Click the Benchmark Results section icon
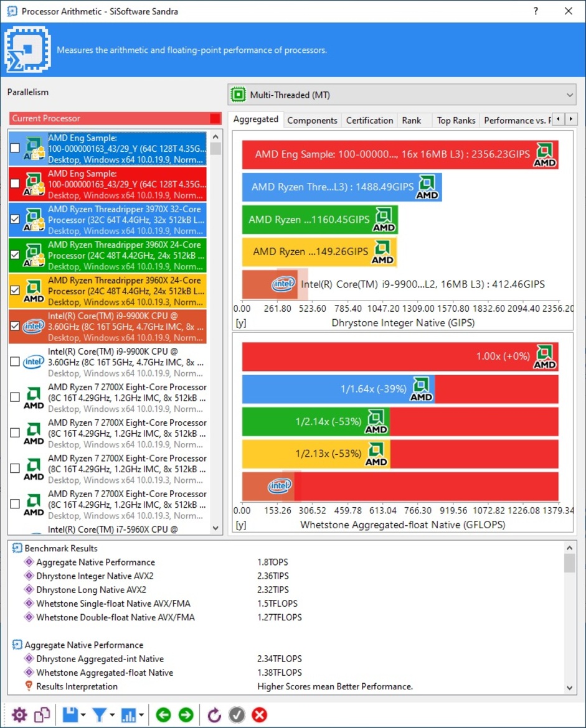586x728 pixels. tap(17, 548)
